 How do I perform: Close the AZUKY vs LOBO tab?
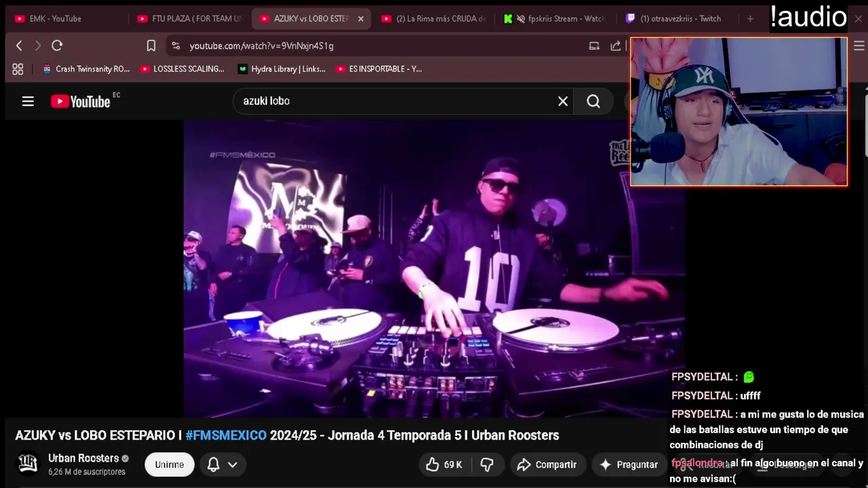[361, 18]
